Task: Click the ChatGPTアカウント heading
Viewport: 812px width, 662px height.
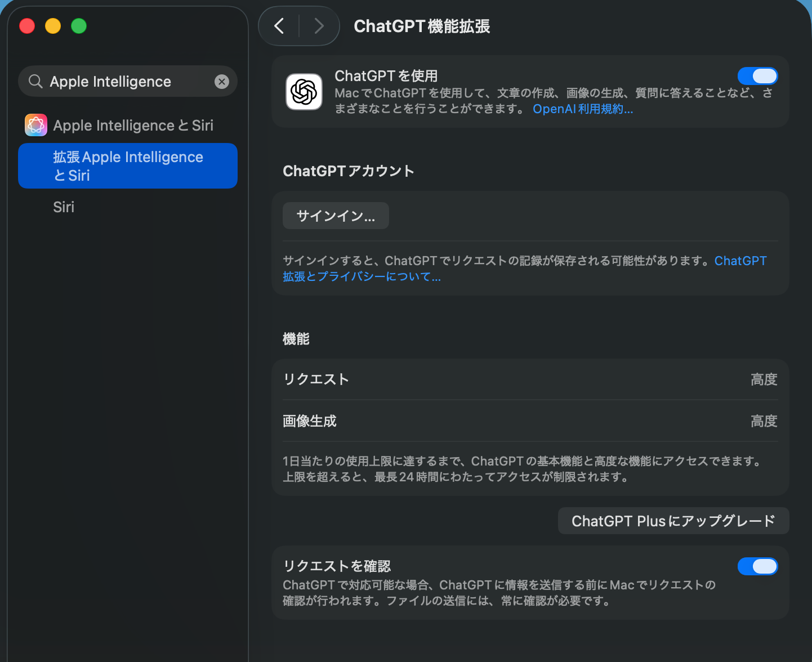Action: pos(349,171)
